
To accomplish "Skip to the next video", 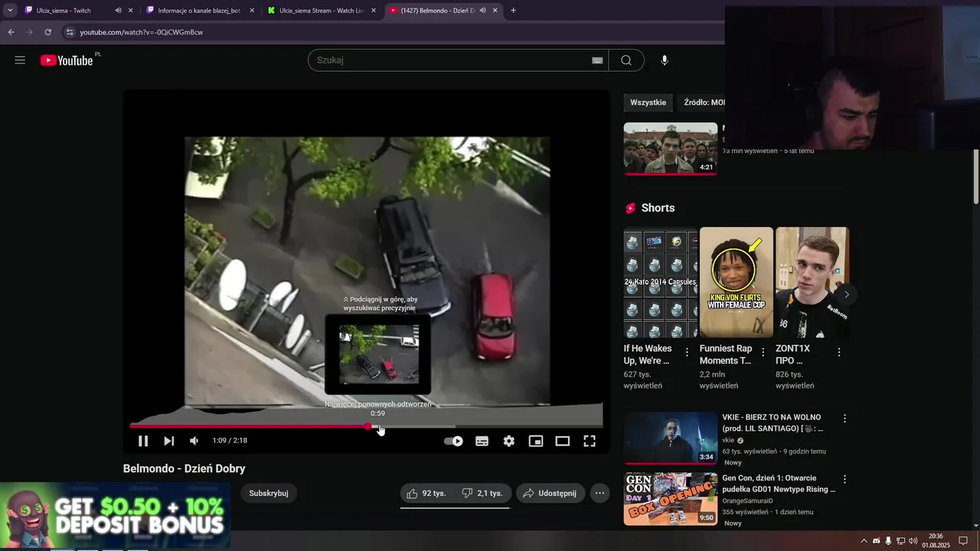I will point(169,441).
